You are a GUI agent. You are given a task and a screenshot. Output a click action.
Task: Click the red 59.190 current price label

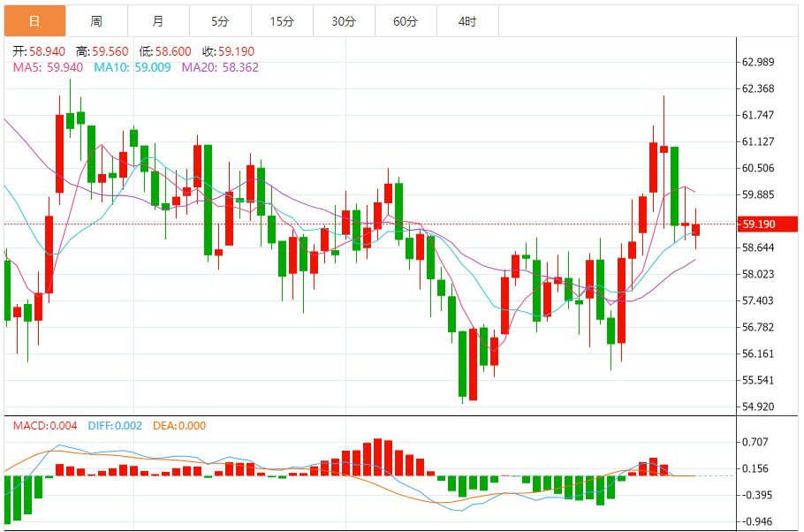click(x=768, y=224)
